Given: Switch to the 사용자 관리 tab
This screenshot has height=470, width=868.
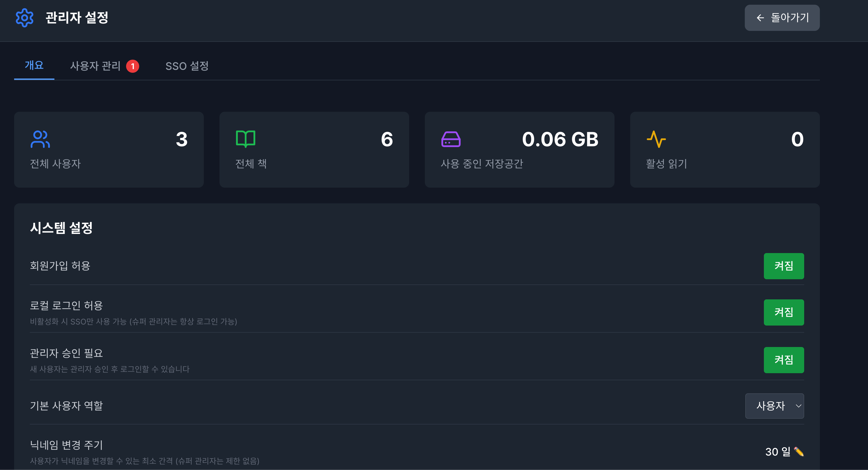Looking at the screenshot, I should coord(95,66).
